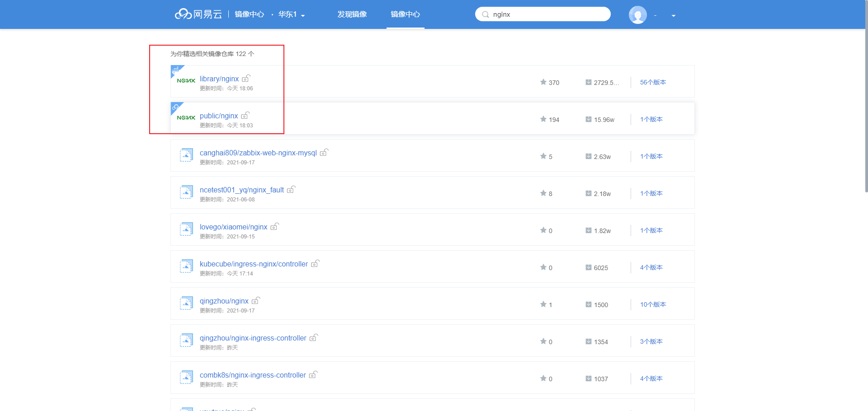
Task: Open 56个版本 for library/nginx
Action: coord(653,82)
